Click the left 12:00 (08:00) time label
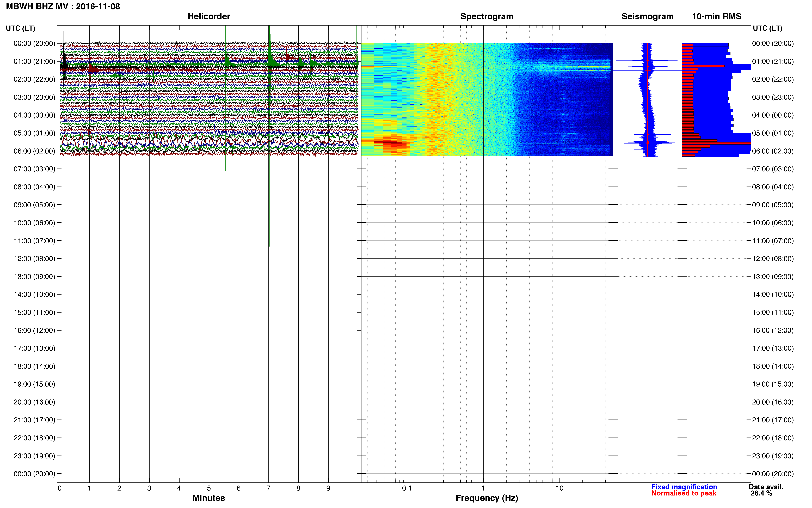 (x=34, y=259)
